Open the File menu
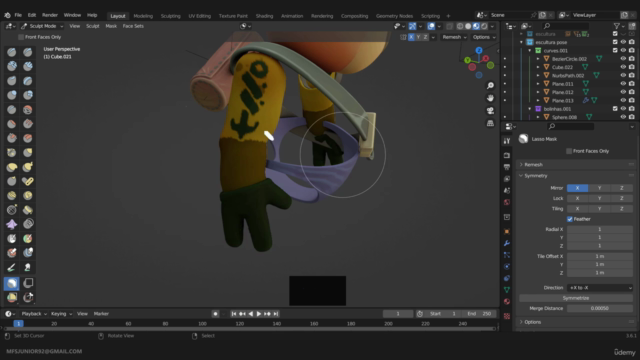640x360 pixels. click(x=18, y=15)
